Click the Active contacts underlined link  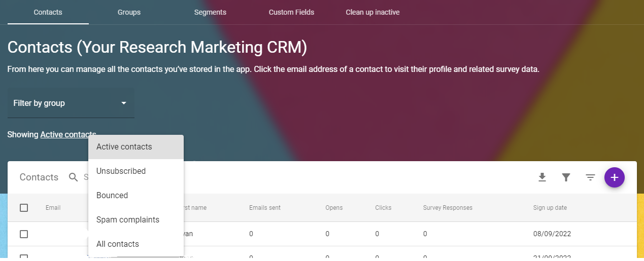[68, 135]
